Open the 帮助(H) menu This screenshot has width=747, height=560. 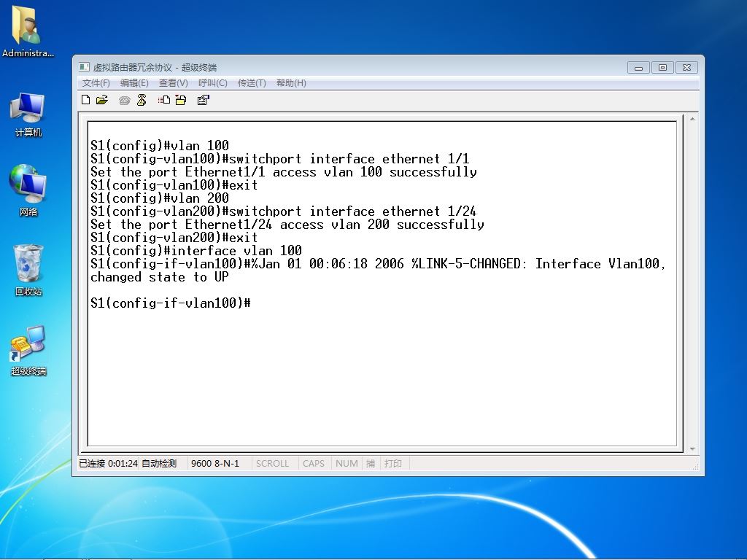point(291,83)
